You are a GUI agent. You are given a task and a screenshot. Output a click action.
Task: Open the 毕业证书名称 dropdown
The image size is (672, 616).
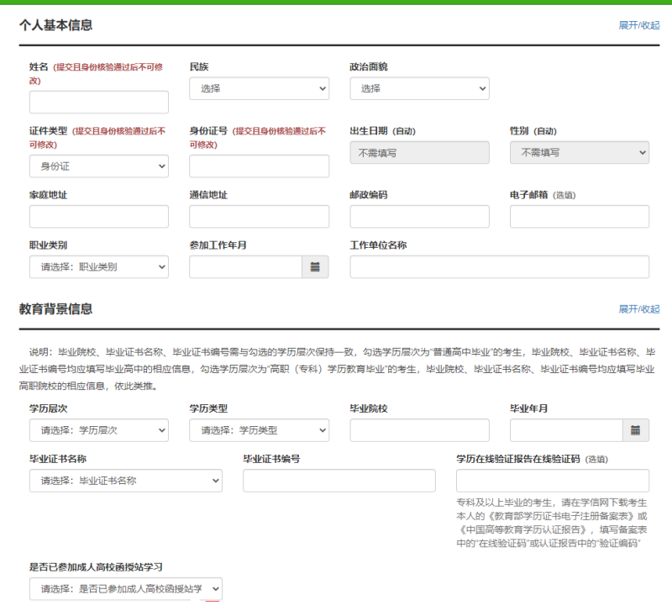[125, 481]
